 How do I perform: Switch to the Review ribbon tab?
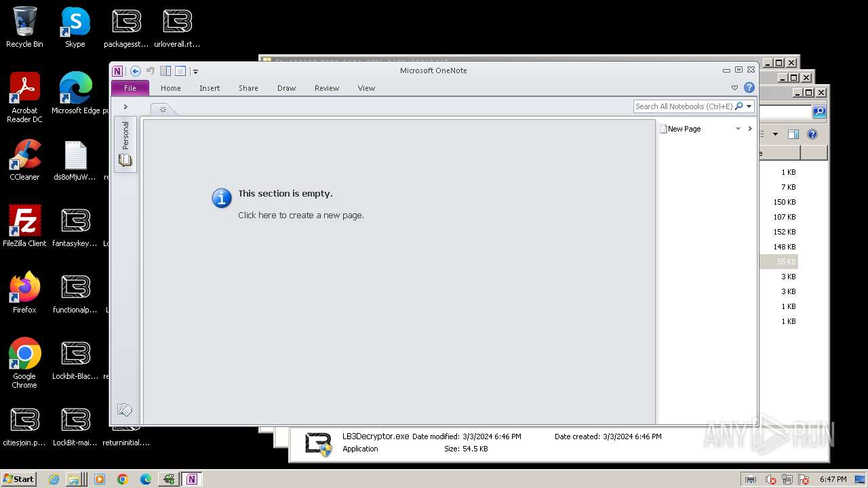(327, 88)
